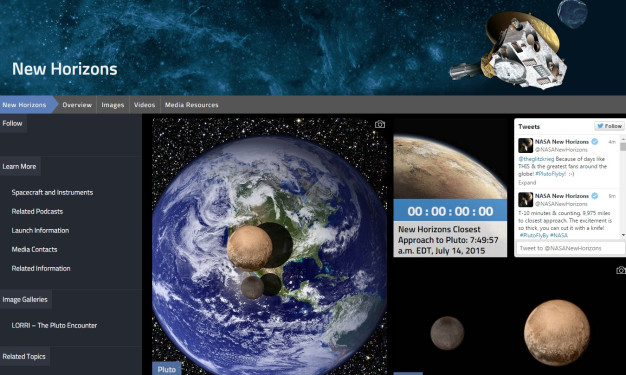Open the @theglitzkrieg mention link
The image size is (626, 375).
click(536, 159)
